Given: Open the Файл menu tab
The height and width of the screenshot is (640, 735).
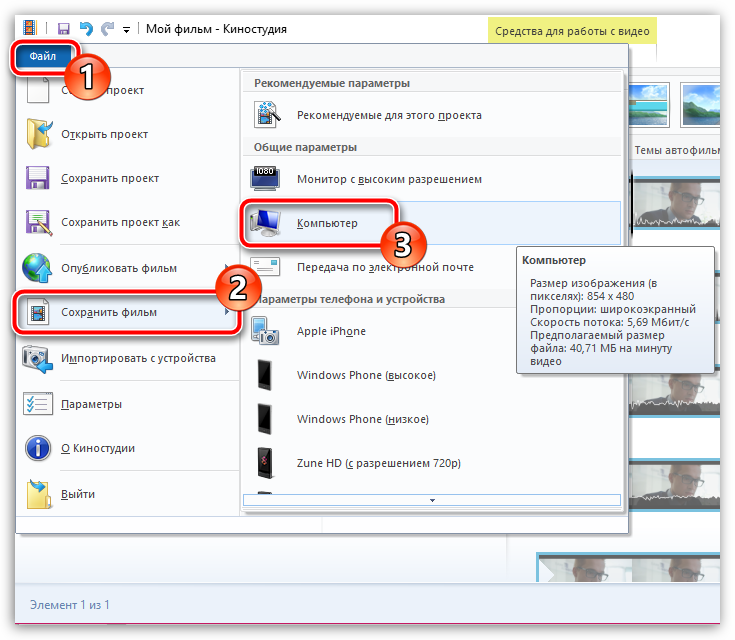Looking at the screenshot, I should [x=43, y=56].
